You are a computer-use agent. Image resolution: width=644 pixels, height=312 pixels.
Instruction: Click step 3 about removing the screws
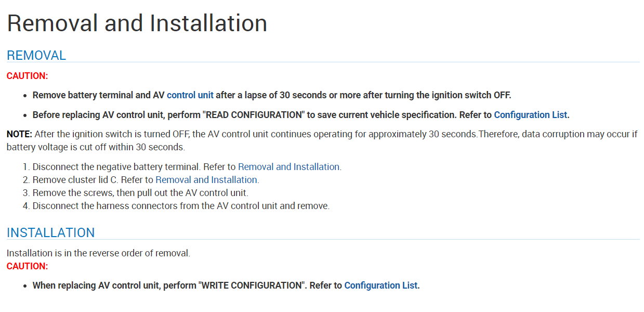pos(140,193)
